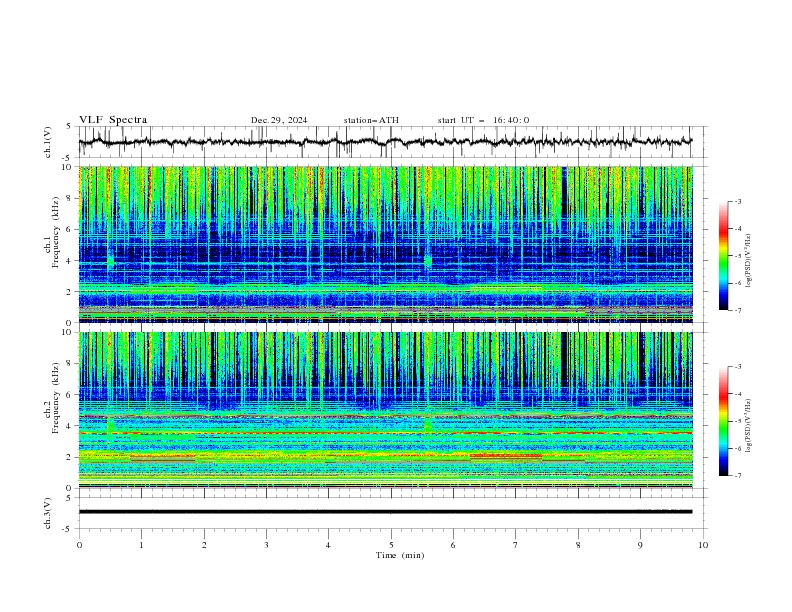Select the date text "Dec.29, 2024"
Image resolution: width=792 pixels, height=612 pixels.
click(279, 120)
